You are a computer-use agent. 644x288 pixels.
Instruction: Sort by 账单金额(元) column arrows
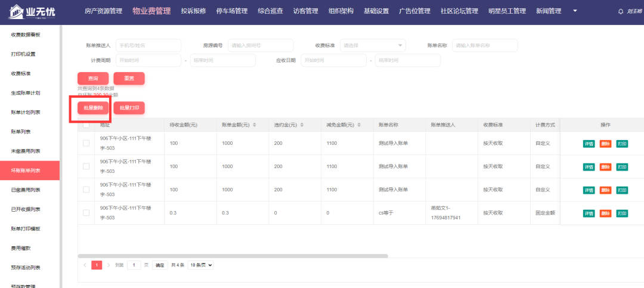click(254, 125)
